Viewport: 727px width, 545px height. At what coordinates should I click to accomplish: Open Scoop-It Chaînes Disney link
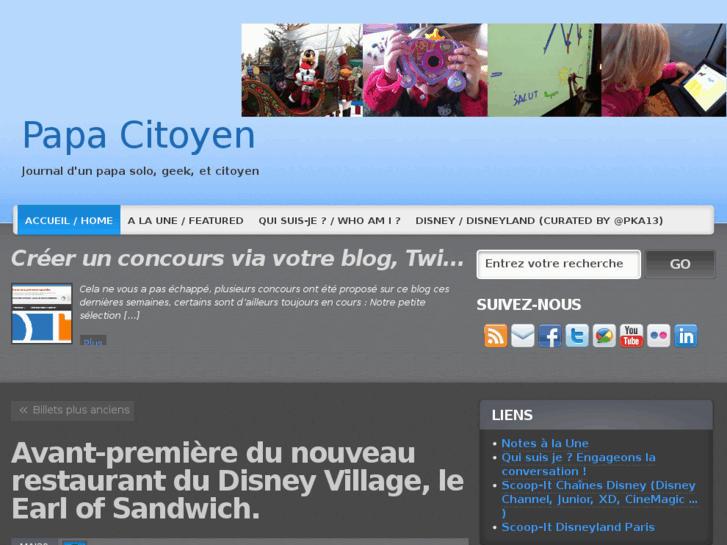[x=599, y=499]
